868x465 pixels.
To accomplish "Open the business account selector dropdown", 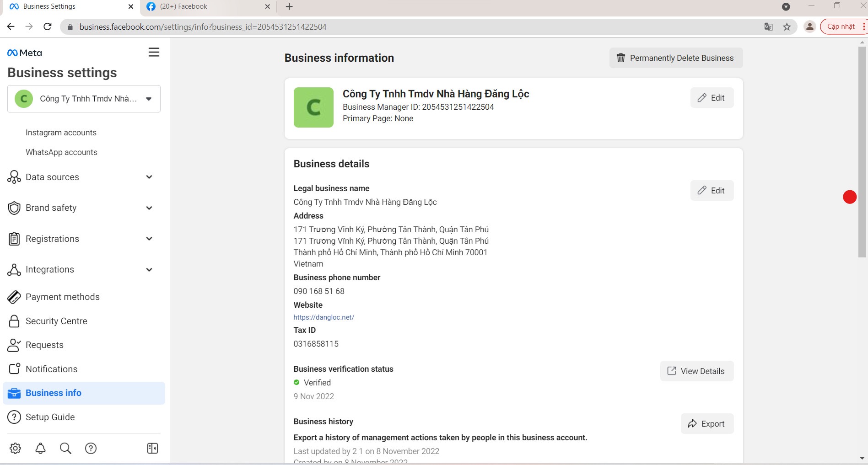I will pos(84,99).
